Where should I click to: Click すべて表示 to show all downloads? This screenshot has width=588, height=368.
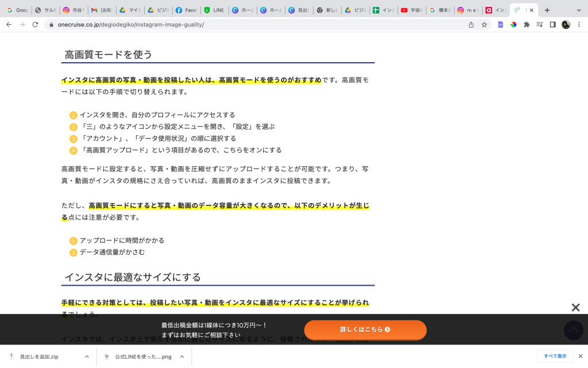(x=555, y=356)
